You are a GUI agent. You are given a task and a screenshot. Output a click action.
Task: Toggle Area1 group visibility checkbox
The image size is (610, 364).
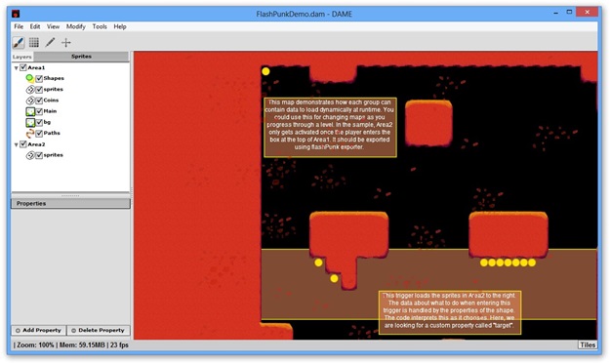23,67
